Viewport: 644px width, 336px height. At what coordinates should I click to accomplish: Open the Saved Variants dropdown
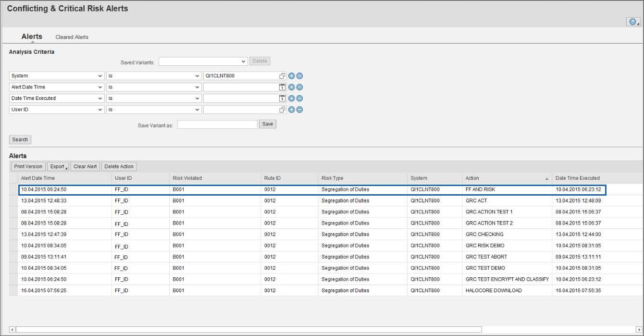244,62
